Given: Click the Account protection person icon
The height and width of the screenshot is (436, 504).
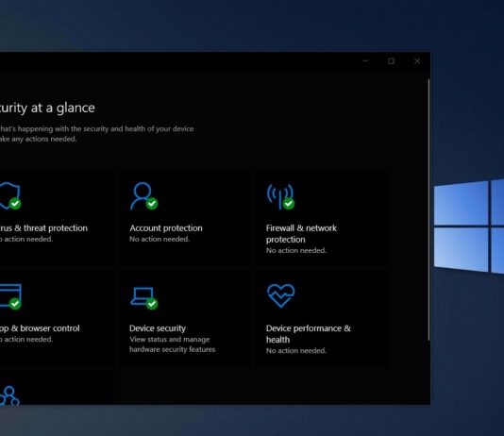Looking at the screenshot, I should pos(143,196).
